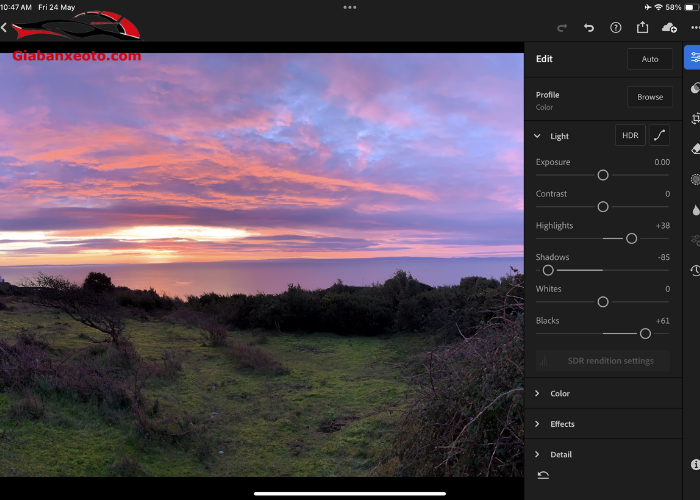The height and width of the screenshot is (500, 700).
Task: Click the undo arrow icon
Action: pos(589,28)
